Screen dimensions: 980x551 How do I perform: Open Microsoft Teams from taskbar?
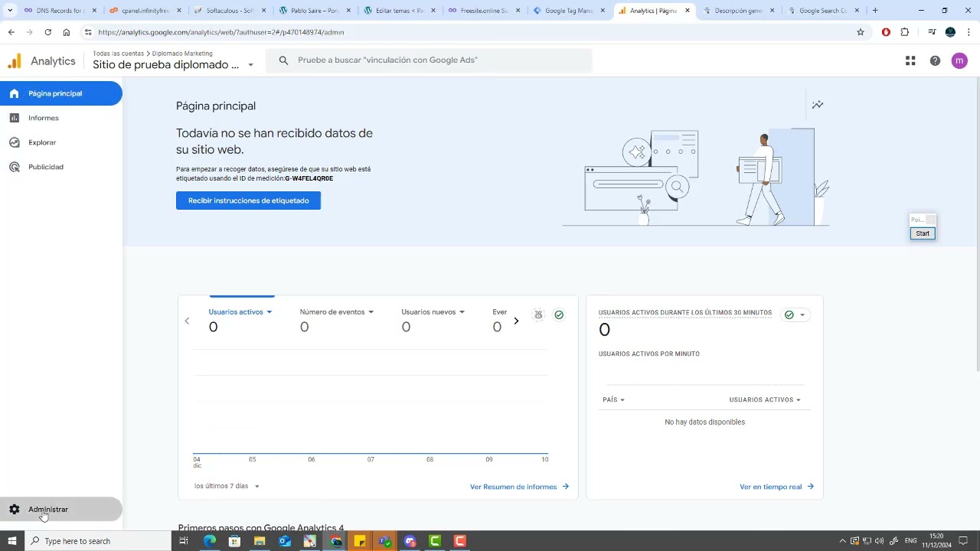click(385, 541)
